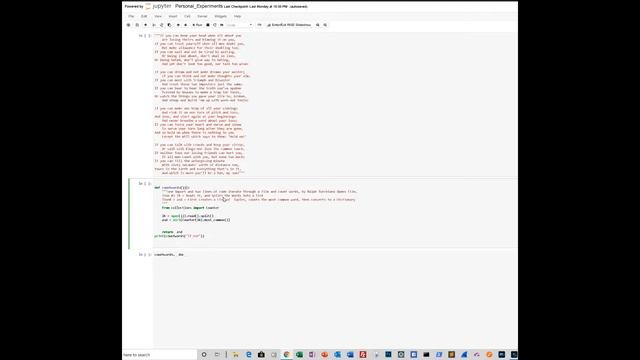Click the 'from collections import Counter' line
640x360 pixels.
[190, 208]
